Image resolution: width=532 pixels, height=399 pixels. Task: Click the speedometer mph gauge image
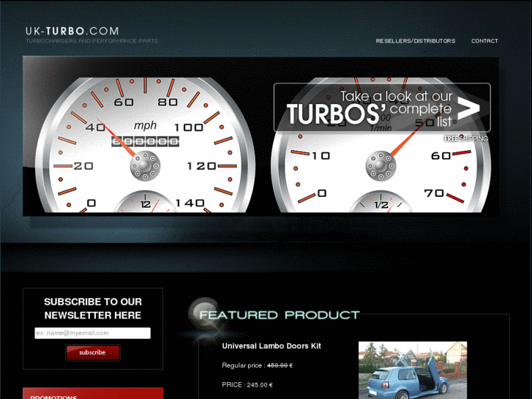(x=145, y=145)
